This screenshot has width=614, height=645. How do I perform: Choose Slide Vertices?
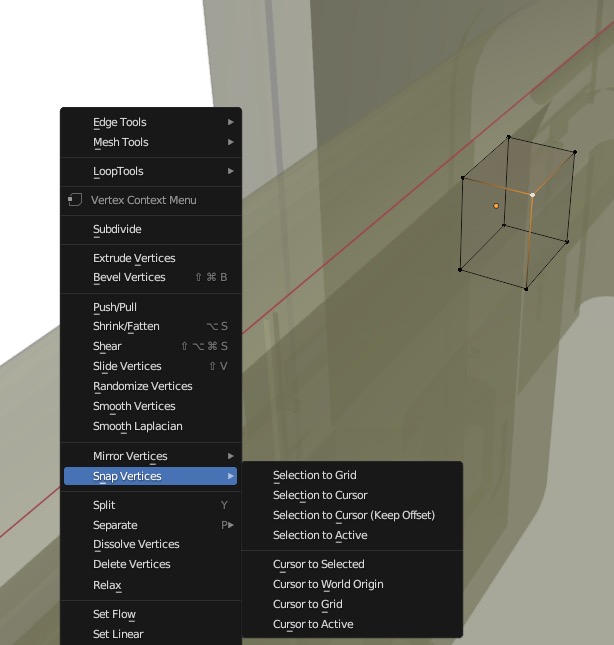tap(151, 366)
